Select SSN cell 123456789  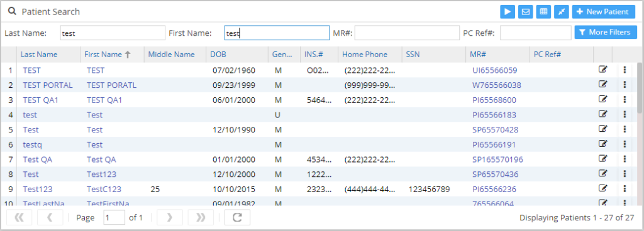[x=429, y=189]
